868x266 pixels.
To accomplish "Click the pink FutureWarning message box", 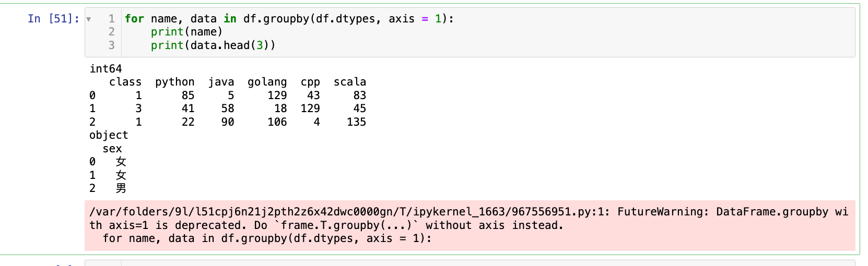I will coord(469,225).
